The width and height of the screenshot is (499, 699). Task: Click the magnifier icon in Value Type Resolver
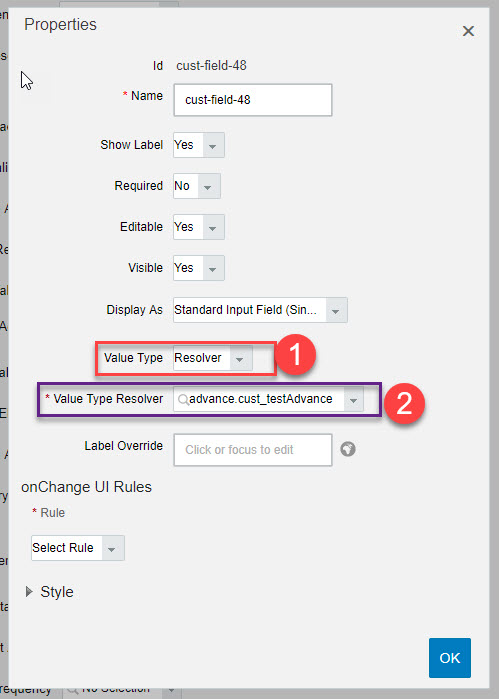coord(183,399)
